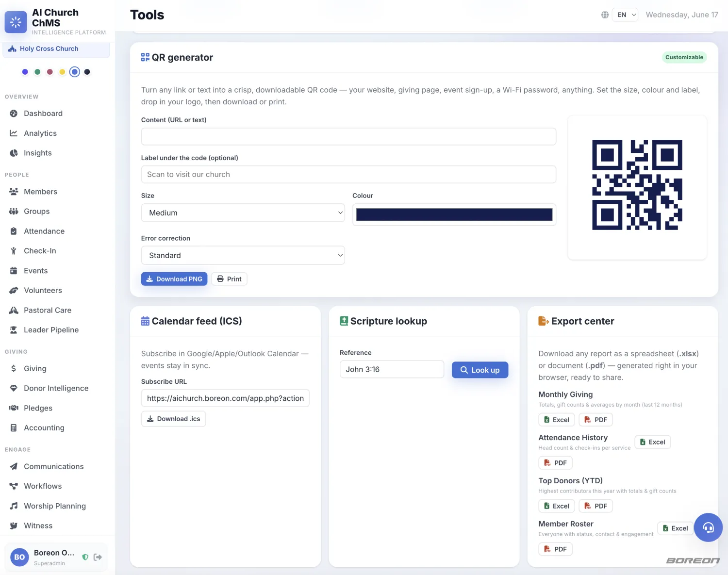Click the logout icon in user card
Screen dimensions: 728x575
98,557
